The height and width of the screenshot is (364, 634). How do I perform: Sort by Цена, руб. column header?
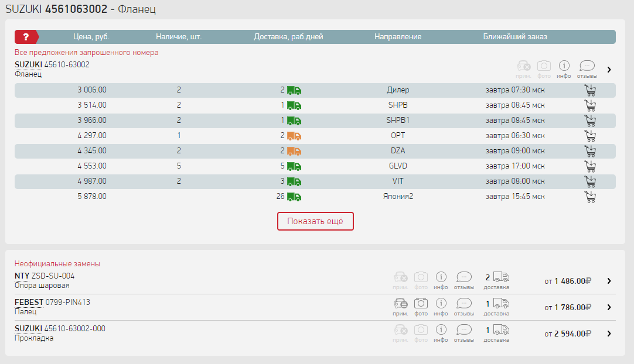click(x=91, y=37)
